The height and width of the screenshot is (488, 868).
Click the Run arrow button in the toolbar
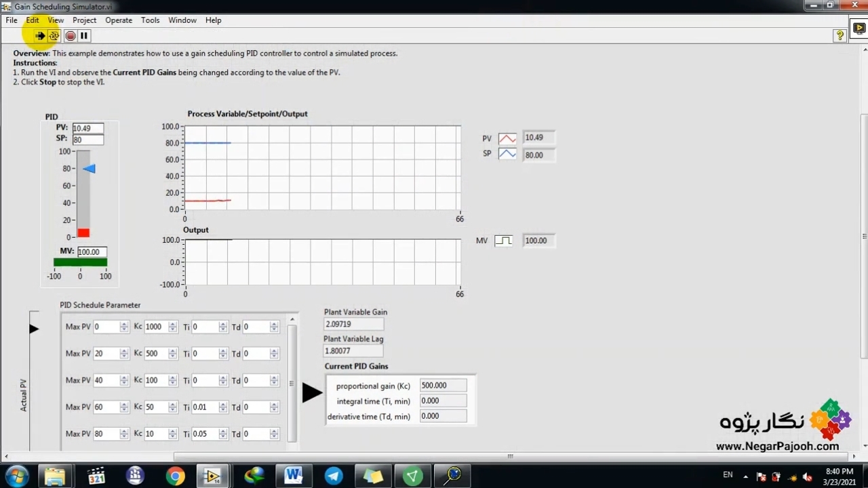coord(39,36)
